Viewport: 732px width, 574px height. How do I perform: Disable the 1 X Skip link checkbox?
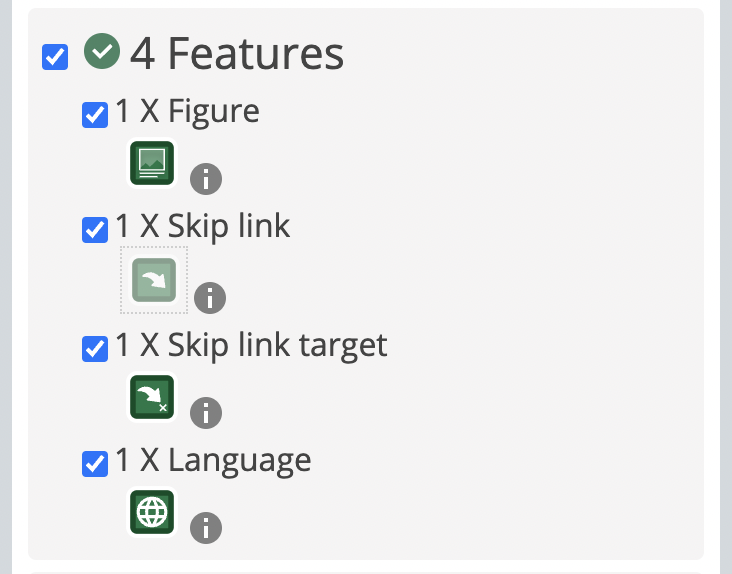point(95,230)
